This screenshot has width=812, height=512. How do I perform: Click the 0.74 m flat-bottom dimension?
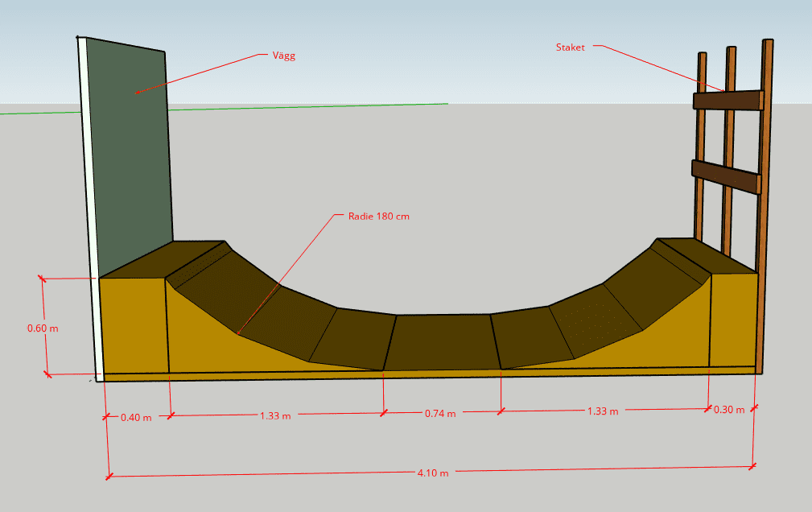[x=440, y=414]
